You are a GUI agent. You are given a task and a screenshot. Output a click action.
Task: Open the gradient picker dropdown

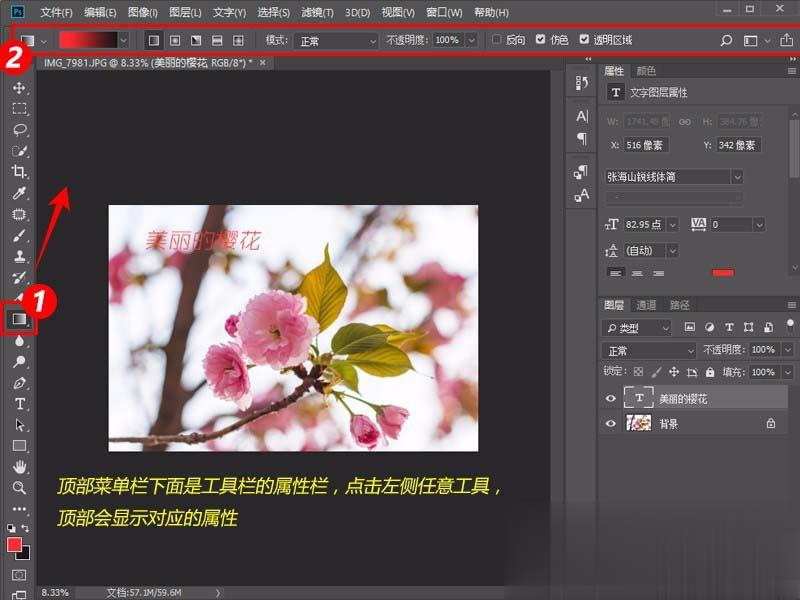coord(122,40)
